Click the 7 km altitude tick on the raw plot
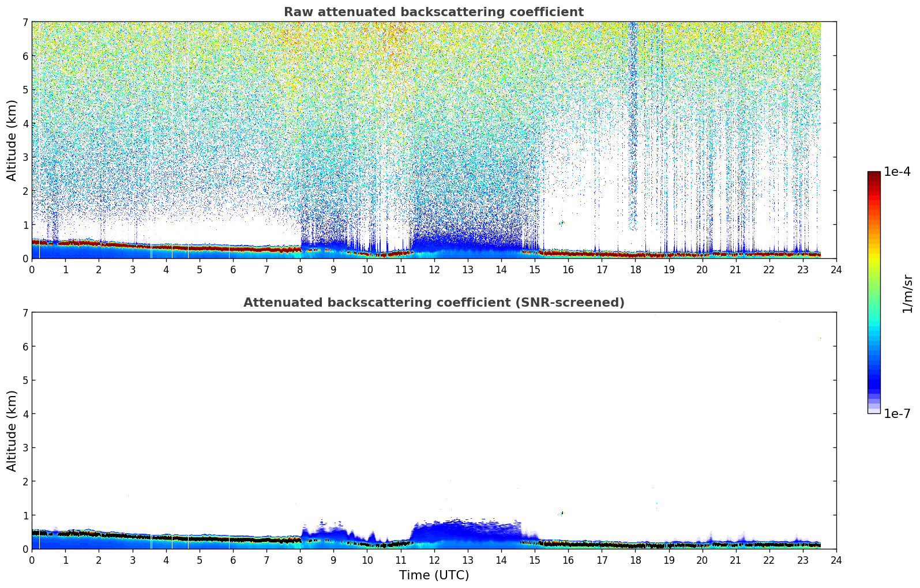Screen dimensions: 920x588 click(25, 22)
